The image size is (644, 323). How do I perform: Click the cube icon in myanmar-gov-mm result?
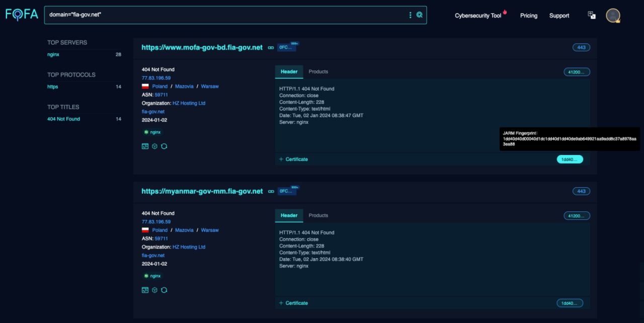(155, 290)
